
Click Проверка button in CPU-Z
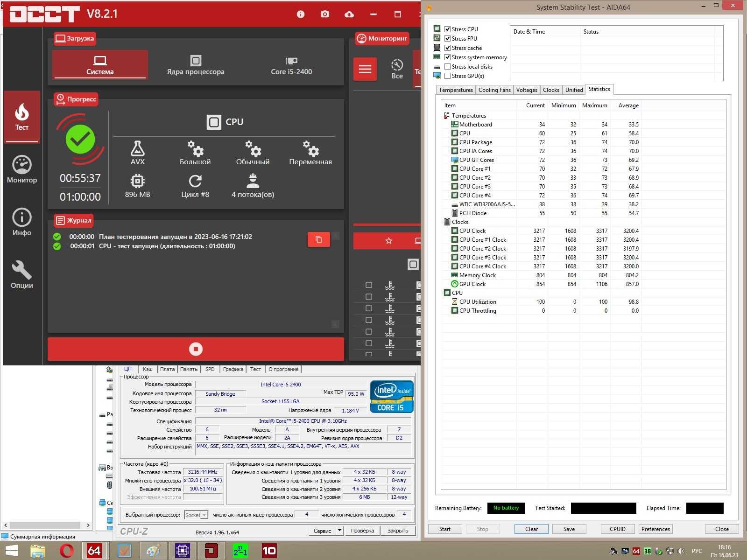coord(362,531)
